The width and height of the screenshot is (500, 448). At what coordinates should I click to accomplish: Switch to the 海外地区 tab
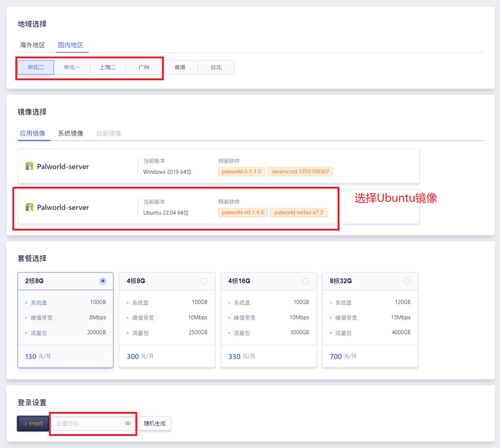(x=32, y=45)
